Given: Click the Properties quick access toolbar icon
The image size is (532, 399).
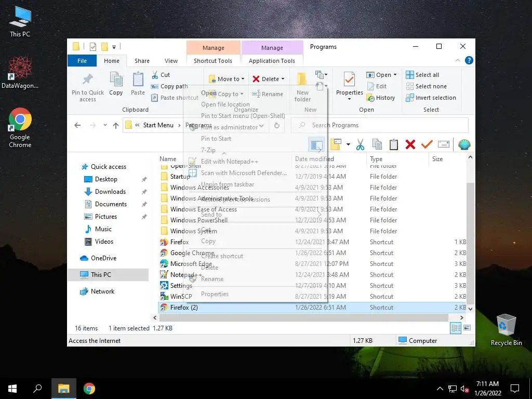Looking at the screenshot, I should (x=92, y=46).
